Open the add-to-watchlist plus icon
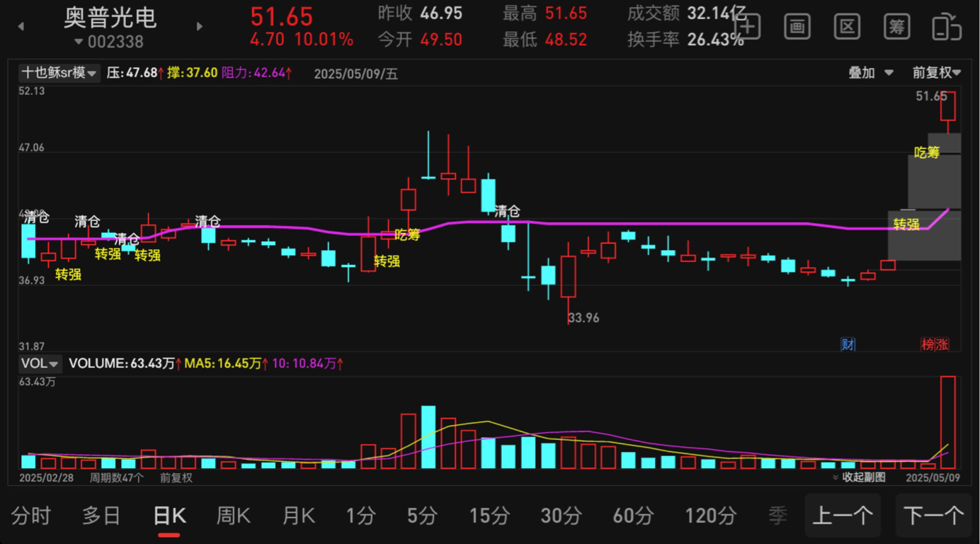This screenshot has width=980, height=544. (x=748, y=27)
